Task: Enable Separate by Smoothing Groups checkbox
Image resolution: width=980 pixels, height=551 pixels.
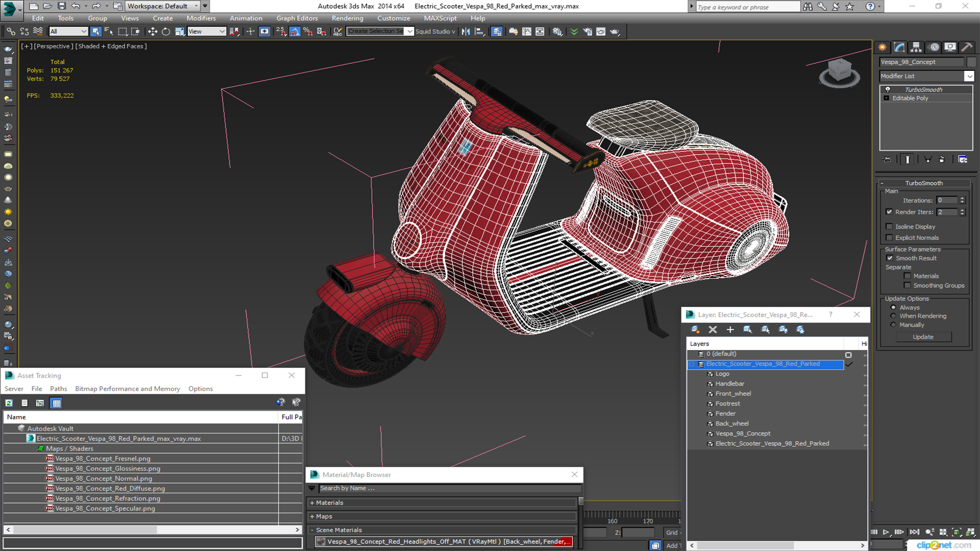Action: tap(907, 286)
